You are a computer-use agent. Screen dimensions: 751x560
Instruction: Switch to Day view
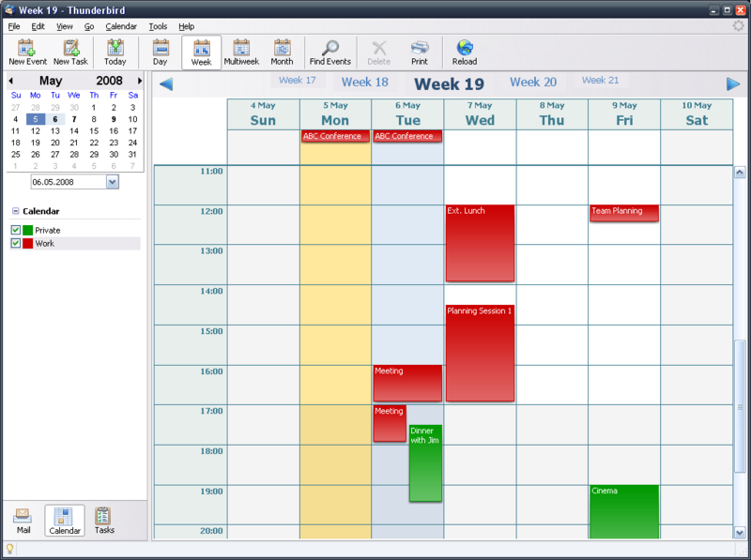click(161, 53)
